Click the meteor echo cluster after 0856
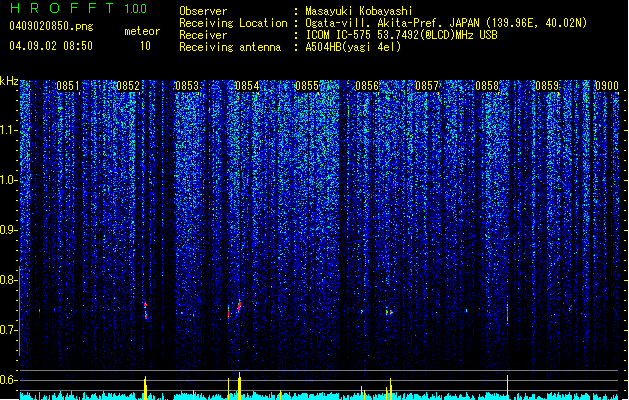The image size is (629, 400). tap(389, 312)
